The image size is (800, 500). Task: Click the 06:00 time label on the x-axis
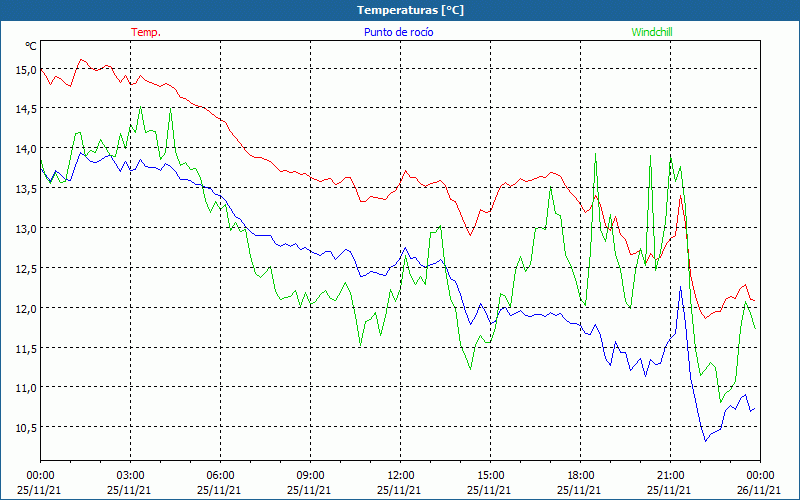pyautogui.click(x=220, y=476)
